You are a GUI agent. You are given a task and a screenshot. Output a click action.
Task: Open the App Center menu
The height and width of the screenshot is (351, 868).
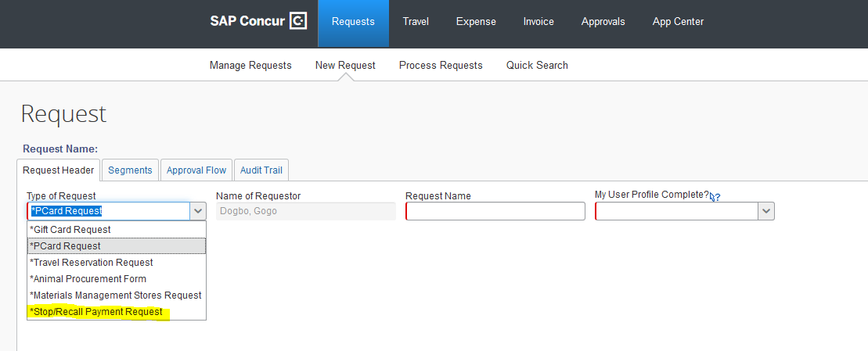tap(678, 22)
